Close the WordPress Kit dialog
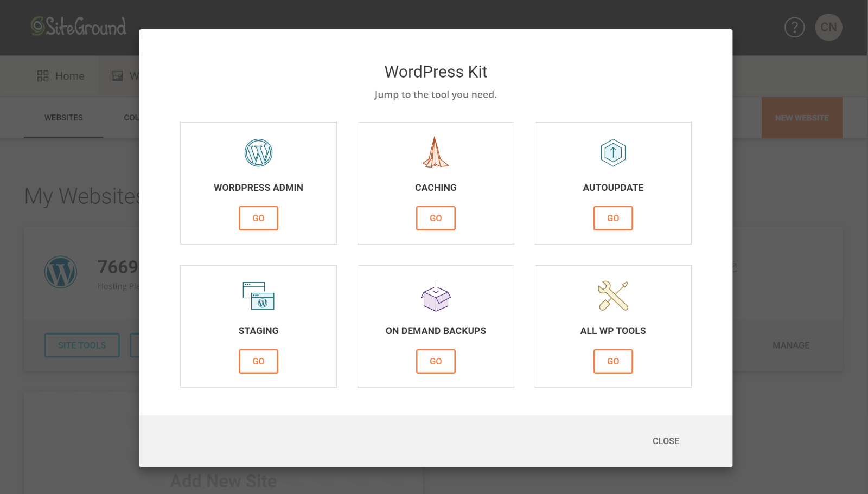 [666, 441]
